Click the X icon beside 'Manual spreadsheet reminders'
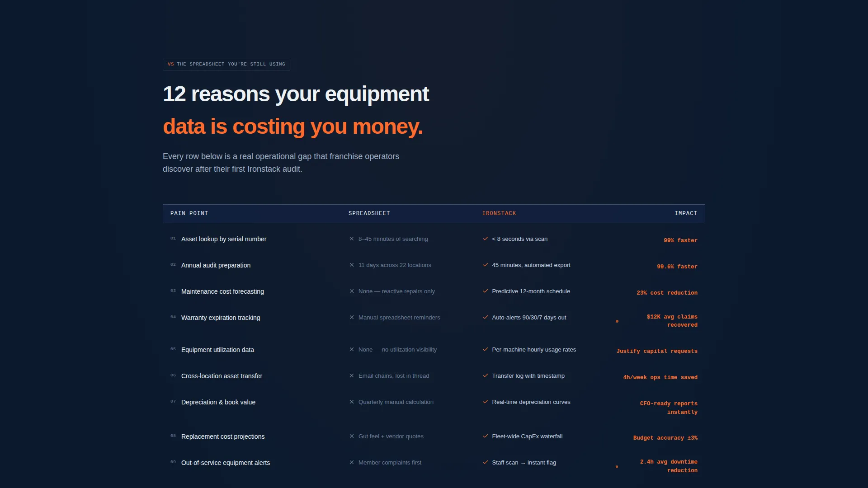The image size is (868, 488). coord(352,317)
